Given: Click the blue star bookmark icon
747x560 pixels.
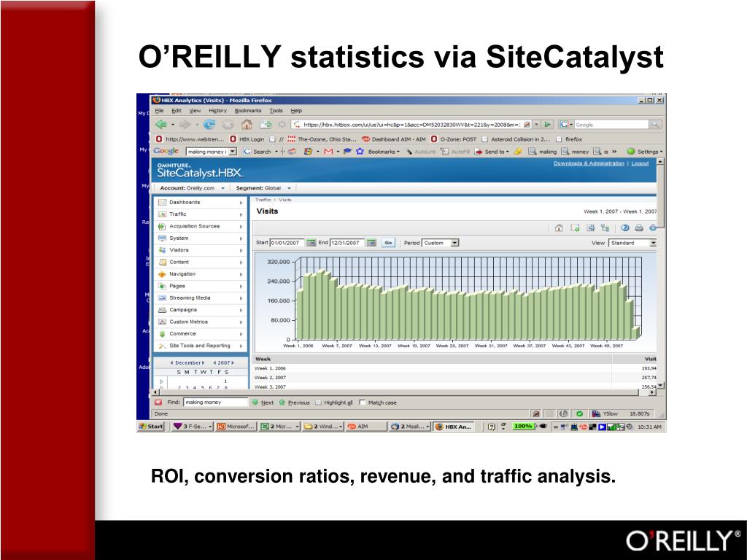Looking at the screenshot, I should point(360,152).
